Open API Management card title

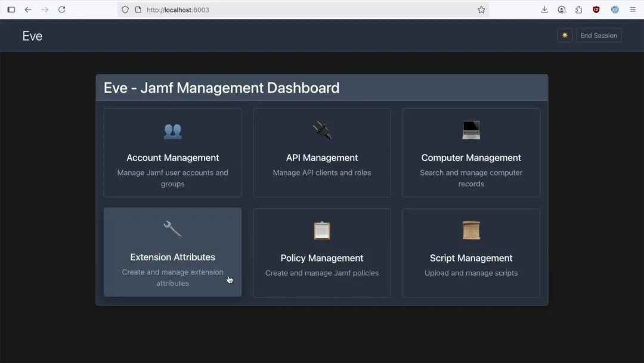click(322, 158)
